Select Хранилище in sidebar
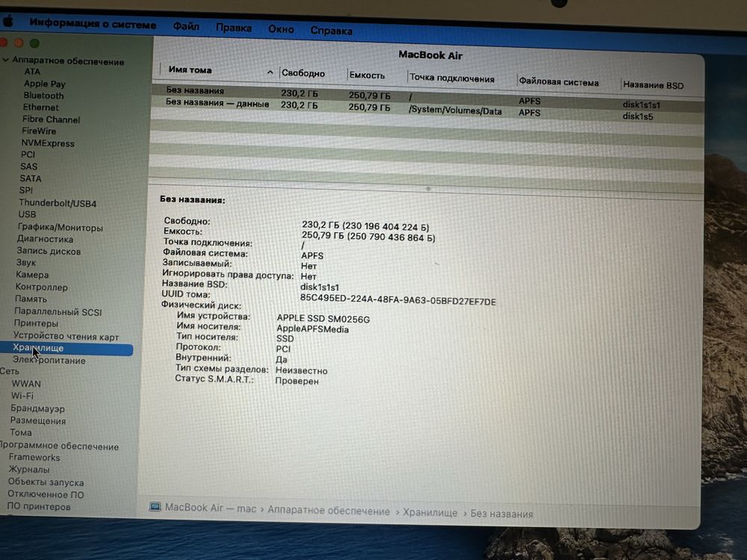The width and height of the screenshot is (747, 560). point(66,349)
